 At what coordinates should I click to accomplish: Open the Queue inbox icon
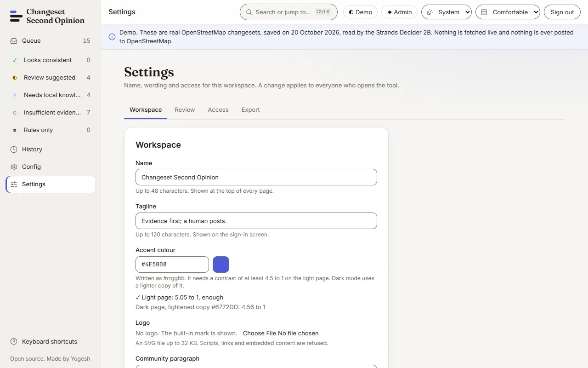(x=14, y=41)
